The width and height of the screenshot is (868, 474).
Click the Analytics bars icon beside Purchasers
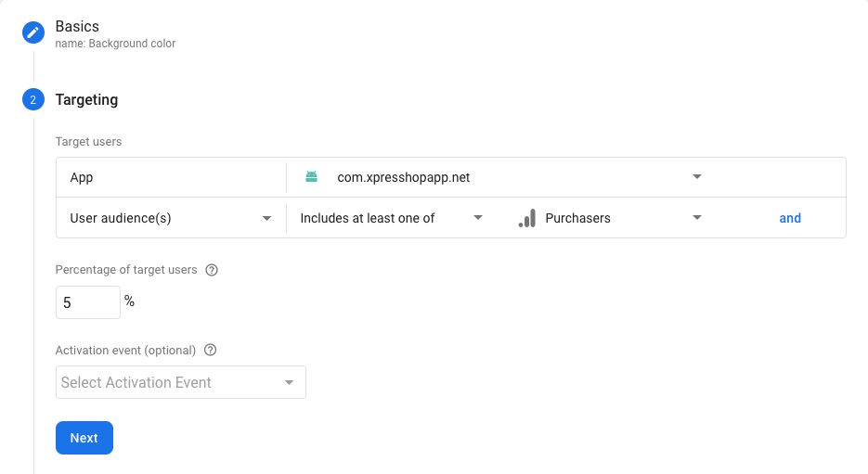pyautogui.click(x=526, y=218)
